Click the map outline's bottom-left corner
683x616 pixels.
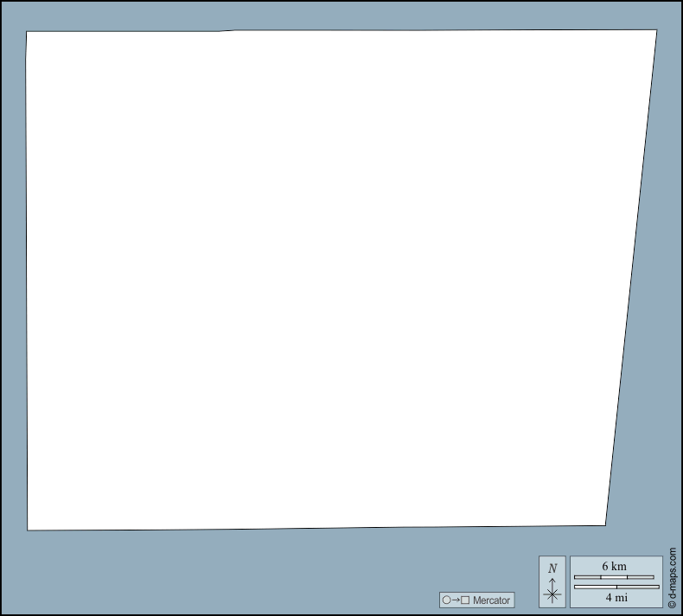tap(28, 530)
